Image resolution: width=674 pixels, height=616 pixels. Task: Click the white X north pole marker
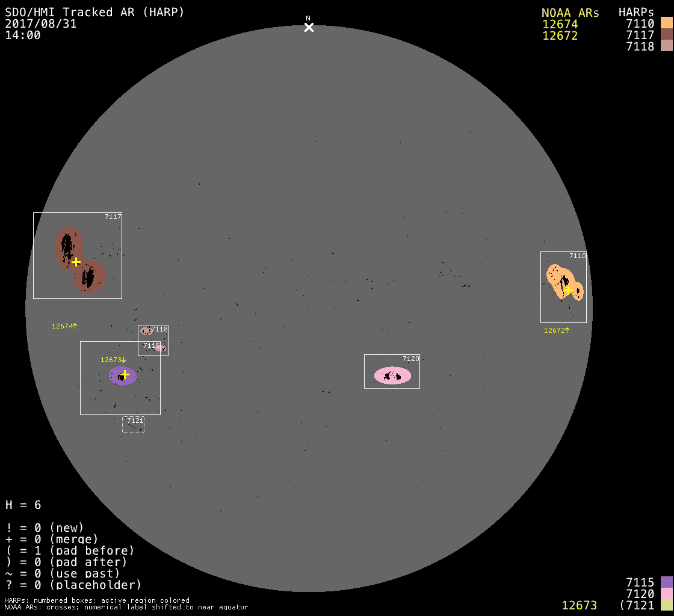coord(309,27)
